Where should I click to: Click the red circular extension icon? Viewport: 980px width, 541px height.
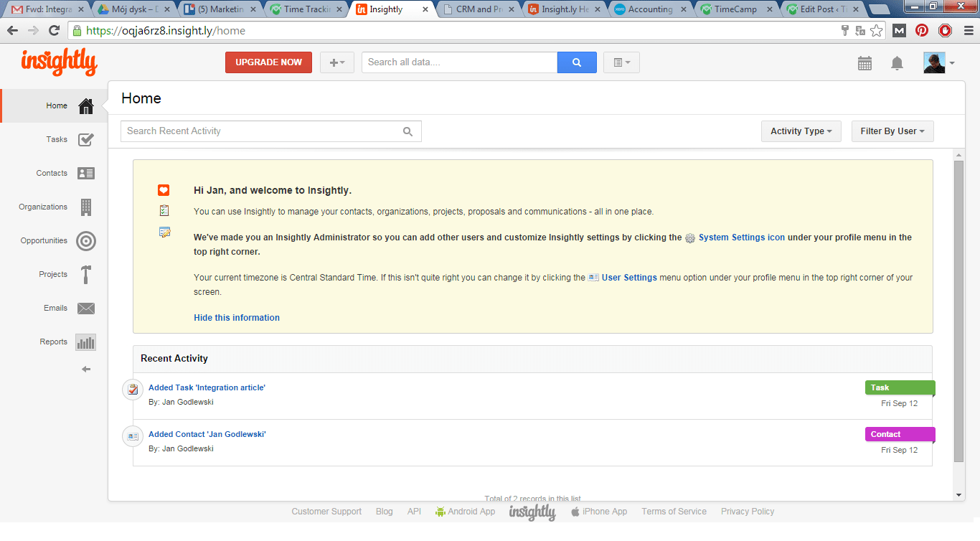pos(945,31)
